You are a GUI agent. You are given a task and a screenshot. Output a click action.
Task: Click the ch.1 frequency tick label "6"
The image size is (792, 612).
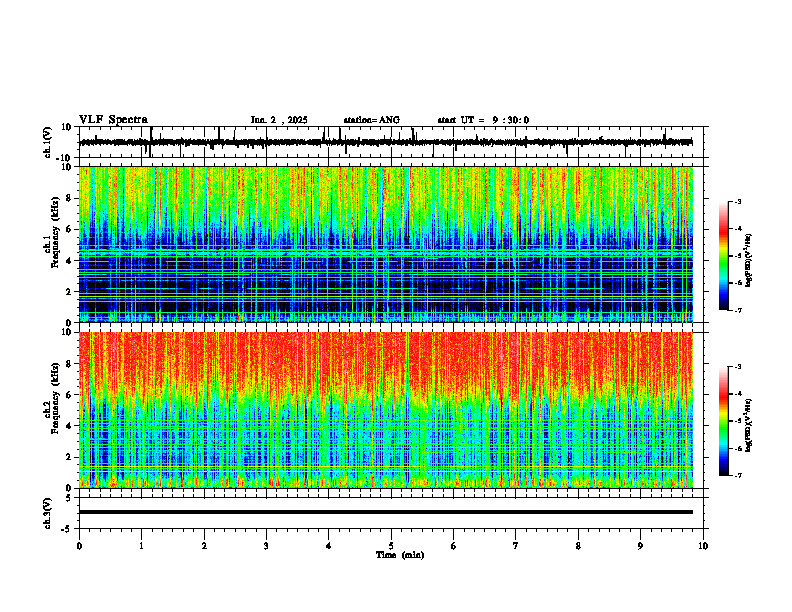point(69,229)
